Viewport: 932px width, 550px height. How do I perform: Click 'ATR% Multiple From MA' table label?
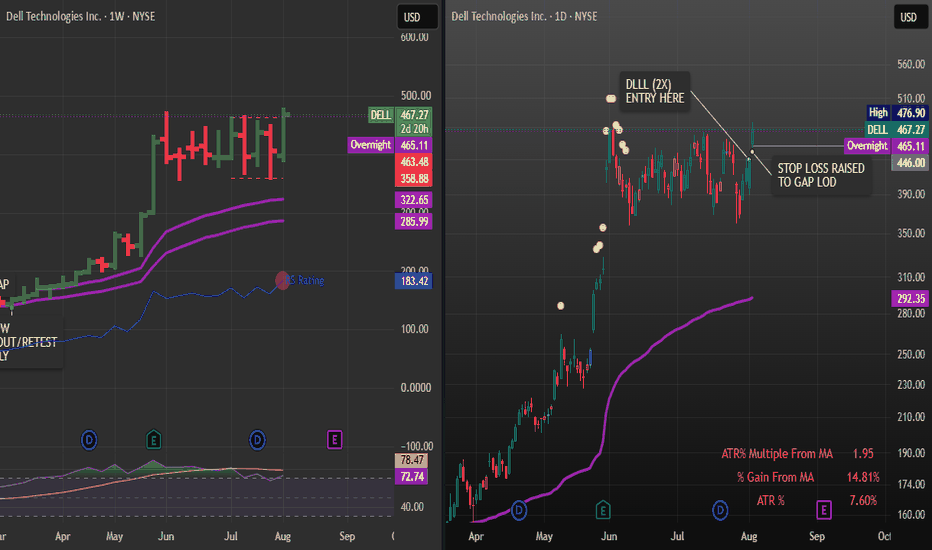[x=777, y=454]
